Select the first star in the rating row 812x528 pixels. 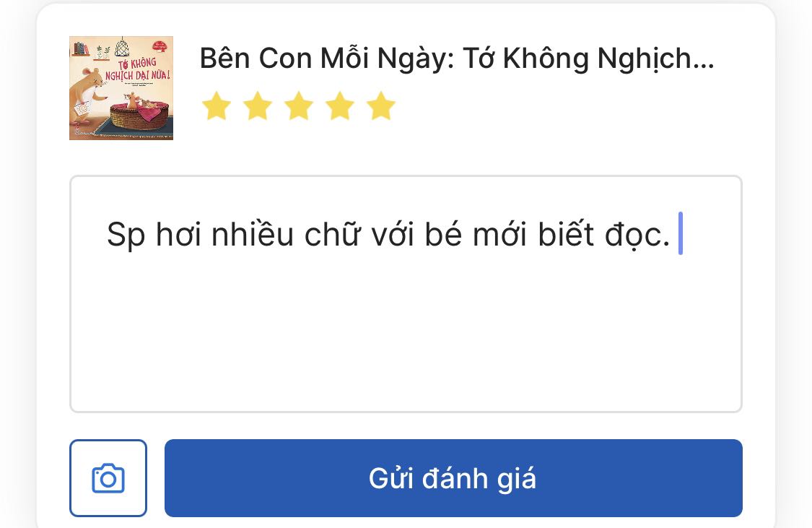(216, 106)
